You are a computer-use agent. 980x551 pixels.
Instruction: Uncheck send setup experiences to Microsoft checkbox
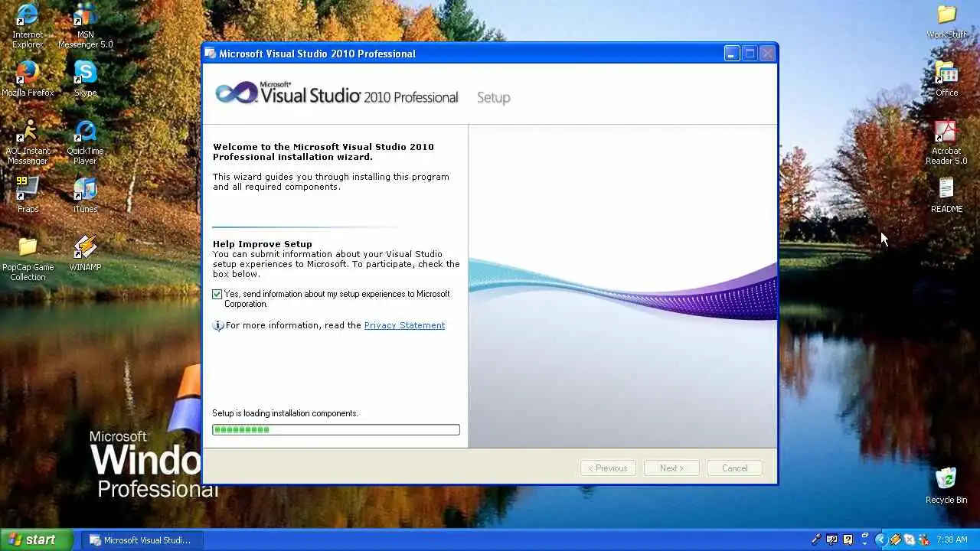pos(217,294)
